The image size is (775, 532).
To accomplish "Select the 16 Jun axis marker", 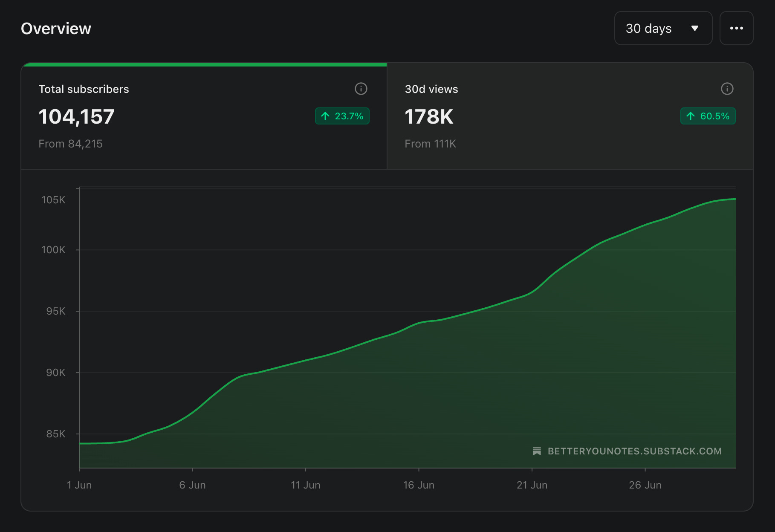I will click(x=419, y=485).
